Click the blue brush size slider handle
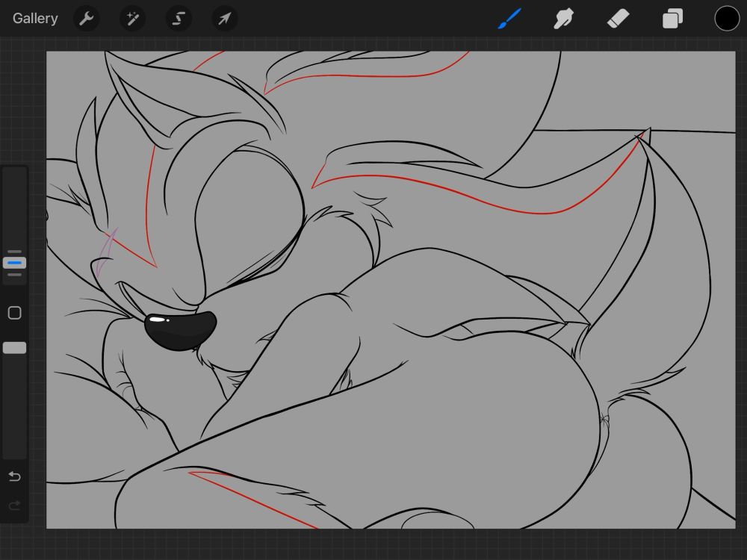The width and height of the screenshot is (747, 560). point(14,263)
